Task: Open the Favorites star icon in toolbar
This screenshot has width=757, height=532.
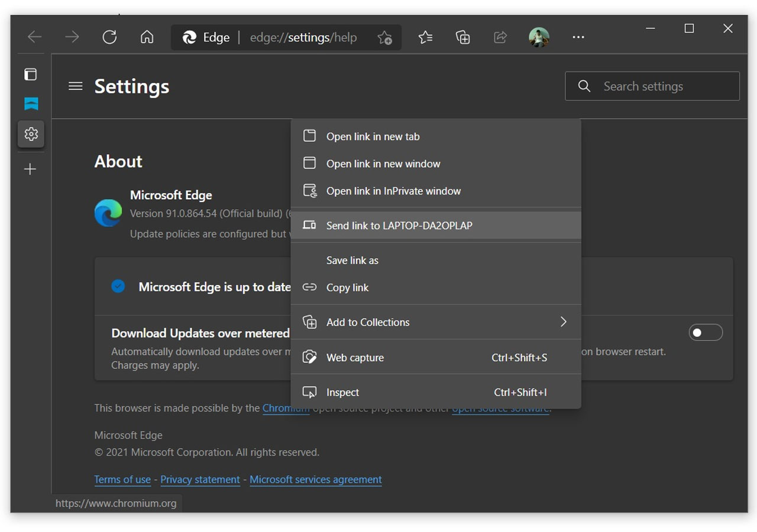Action: coord(425,37)
